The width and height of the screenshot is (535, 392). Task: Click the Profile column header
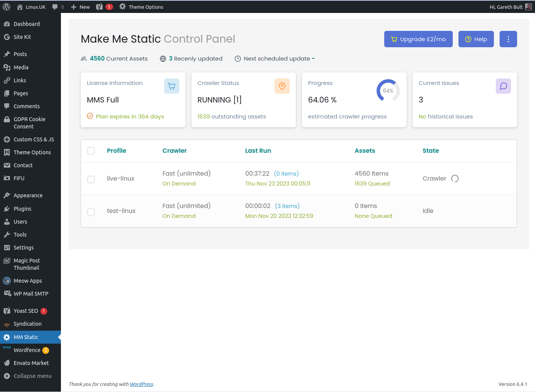(x=117, y=151)
